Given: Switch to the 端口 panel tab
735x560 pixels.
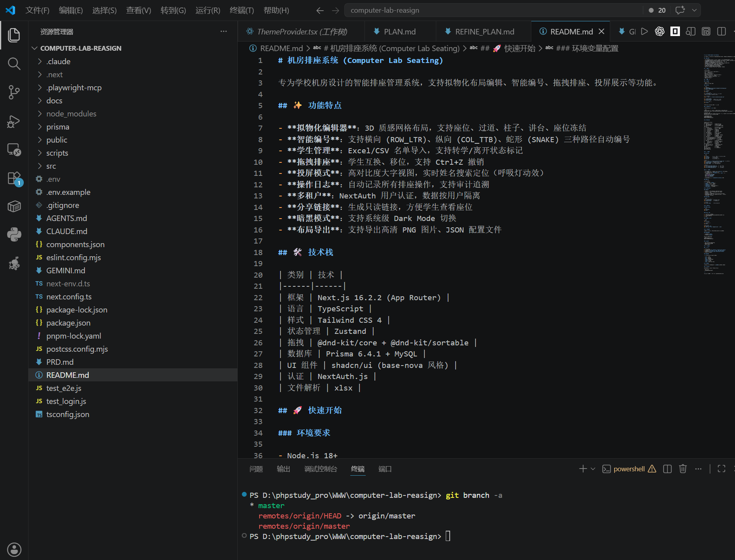Looking at the screenshot, I should (385, 469).
